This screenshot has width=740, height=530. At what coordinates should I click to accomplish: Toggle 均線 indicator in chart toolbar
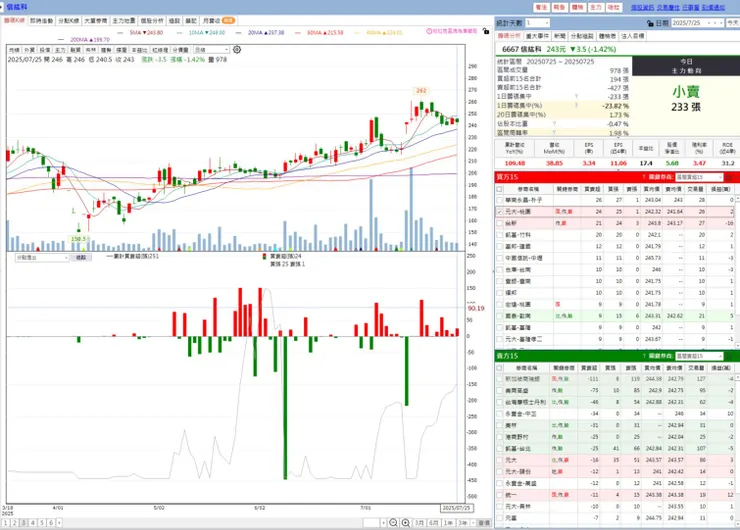coord(14,50)
